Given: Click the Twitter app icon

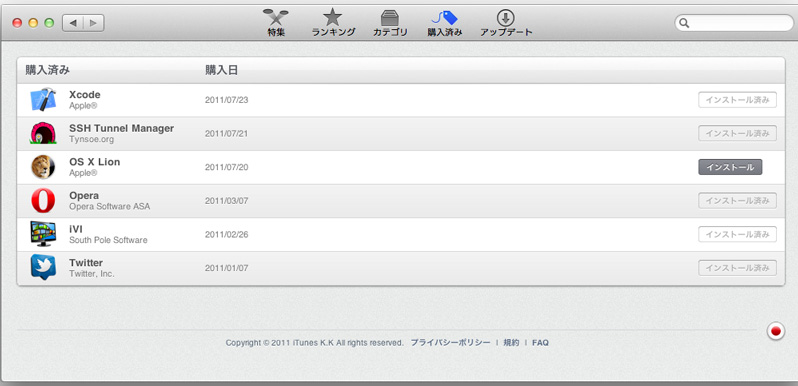Looking at the screenshot, I should pos(43,267).
